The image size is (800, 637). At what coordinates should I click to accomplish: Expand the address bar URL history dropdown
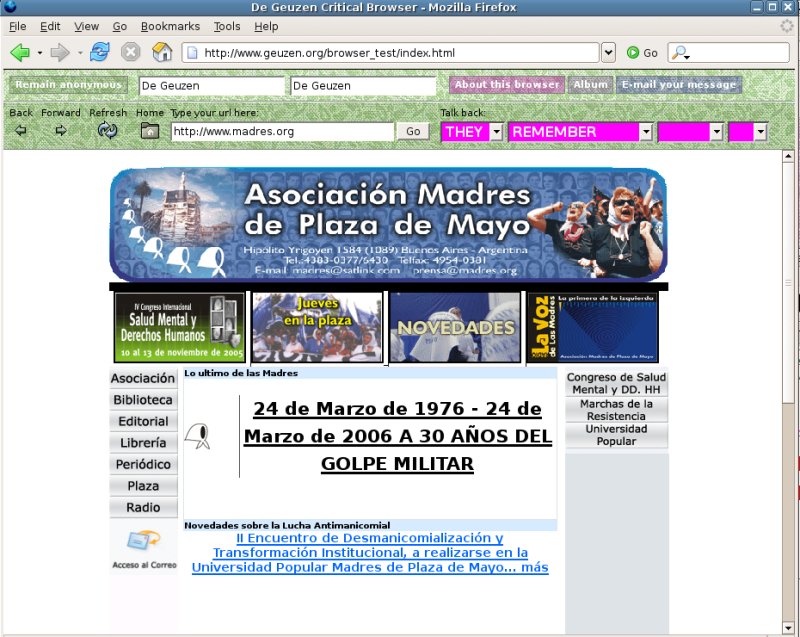pyautogui.click(x=608, y=53)
